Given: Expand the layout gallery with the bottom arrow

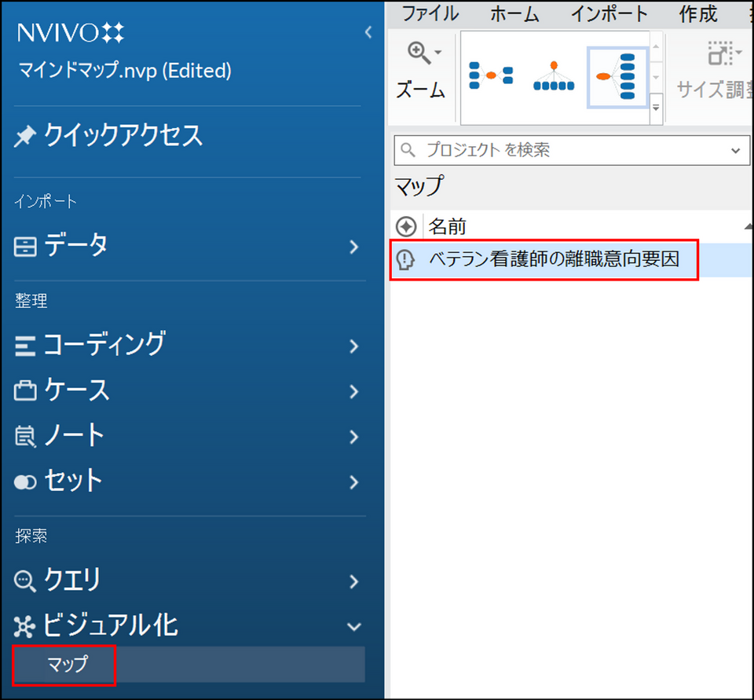Looking at the screenshot, I should (657, 108).
